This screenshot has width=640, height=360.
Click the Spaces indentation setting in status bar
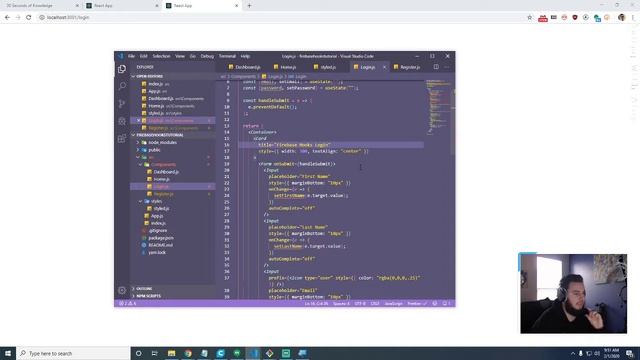tap(341, 303)
